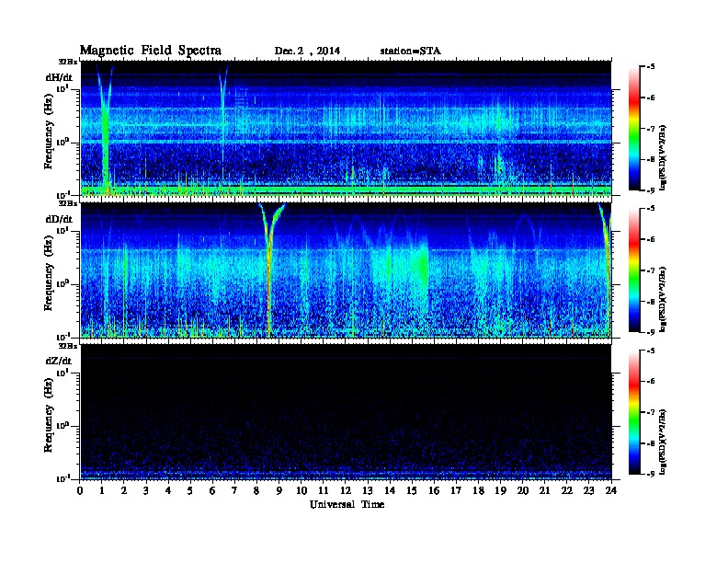
Task: Click the dD/dt spectrogram plot area
Action: pos(346,270)
